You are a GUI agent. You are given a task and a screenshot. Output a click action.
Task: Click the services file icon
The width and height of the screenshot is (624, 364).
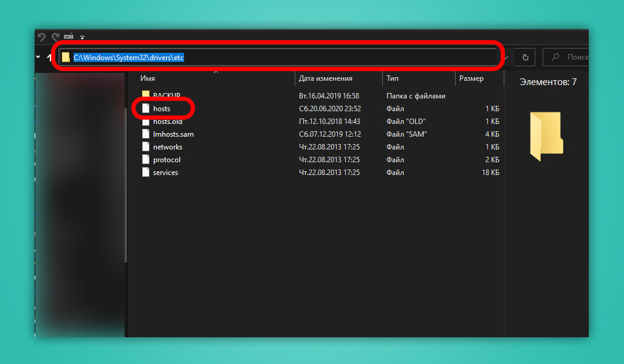pos(146,172)
